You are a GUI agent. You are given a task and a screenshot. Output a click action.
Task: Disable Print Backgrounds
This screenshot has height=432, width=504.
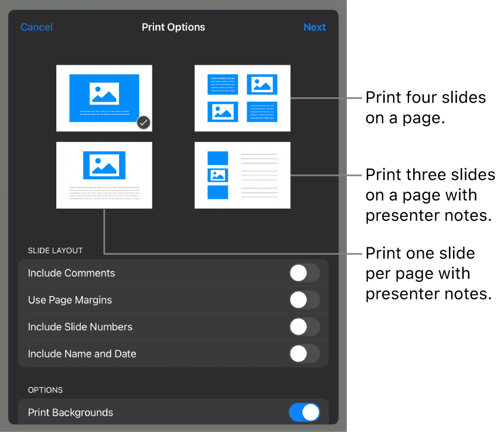click(x=304, y=413)
